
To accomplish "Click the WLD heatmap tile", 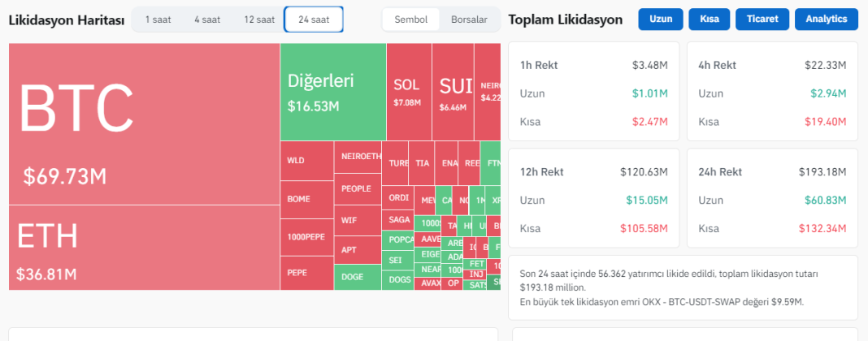I will pyautogui.click(x=306, y=160).
